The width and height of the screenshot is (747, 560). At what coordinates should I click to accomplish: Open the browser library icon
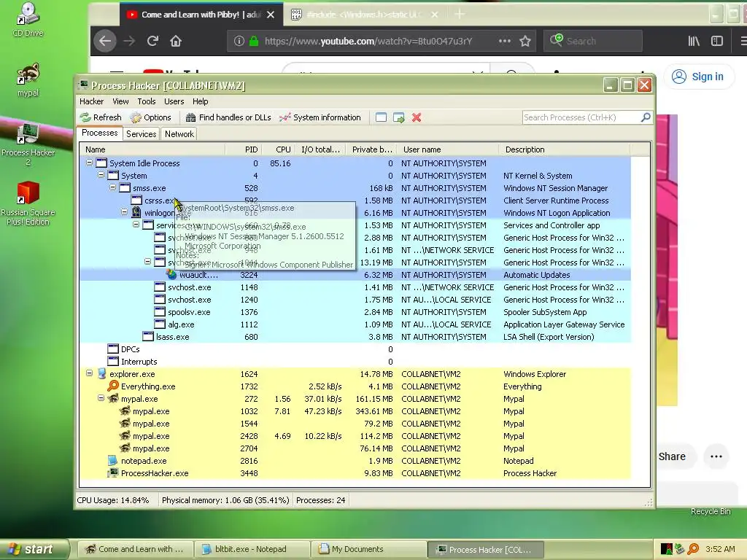tap(694, 41)
